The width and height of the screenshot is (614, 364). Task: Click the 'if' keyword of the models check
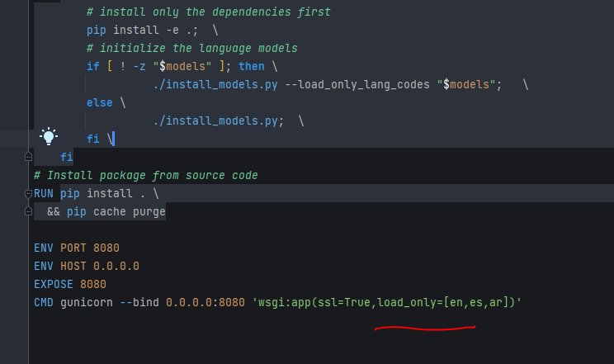(93, 66)
